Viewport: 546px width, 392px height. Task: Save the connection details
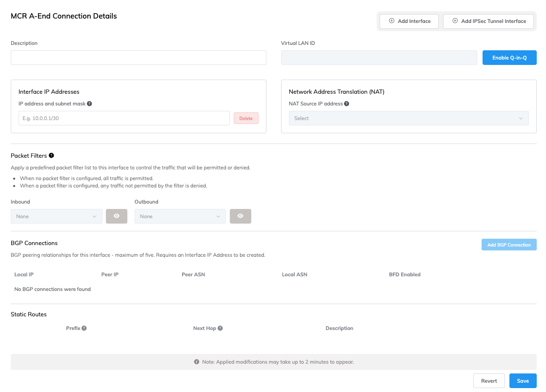point(523,381)
